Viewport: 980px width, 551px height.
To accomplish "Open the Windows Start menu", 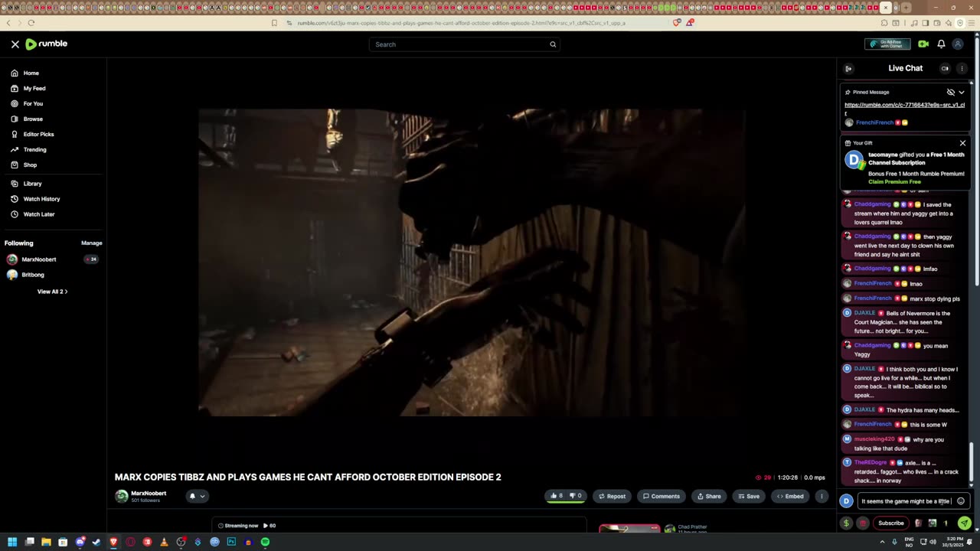I will click(x=12, y=542).
